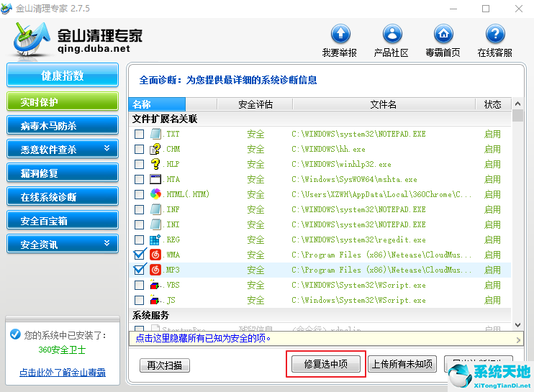Click the list scrollbar down arrow

point(517,325)
